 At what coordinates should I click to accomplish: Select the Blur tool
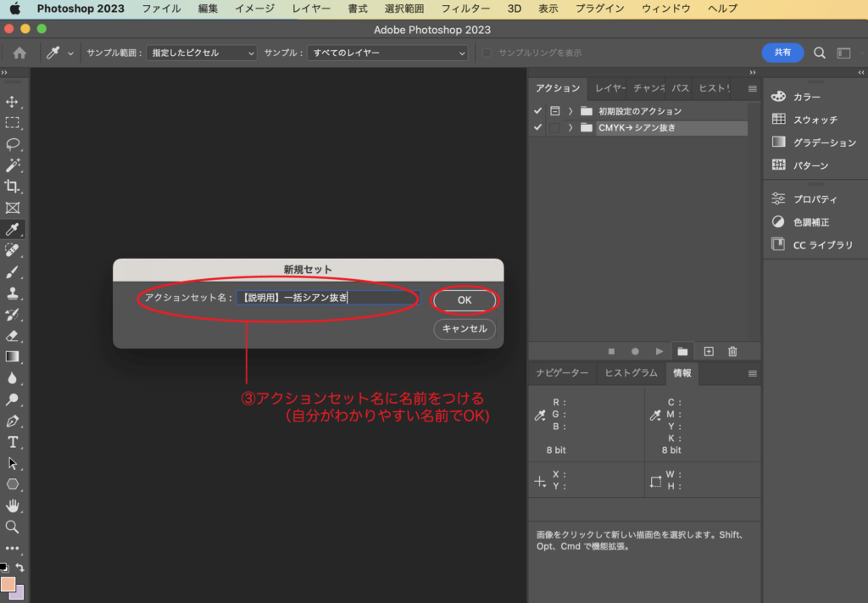pos(12,378)
